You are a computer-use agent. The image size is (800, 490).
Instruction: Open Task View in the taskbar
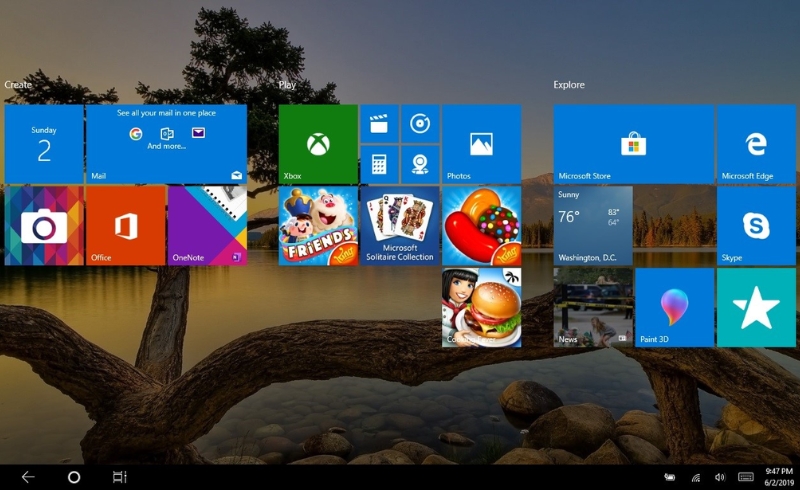119,477
